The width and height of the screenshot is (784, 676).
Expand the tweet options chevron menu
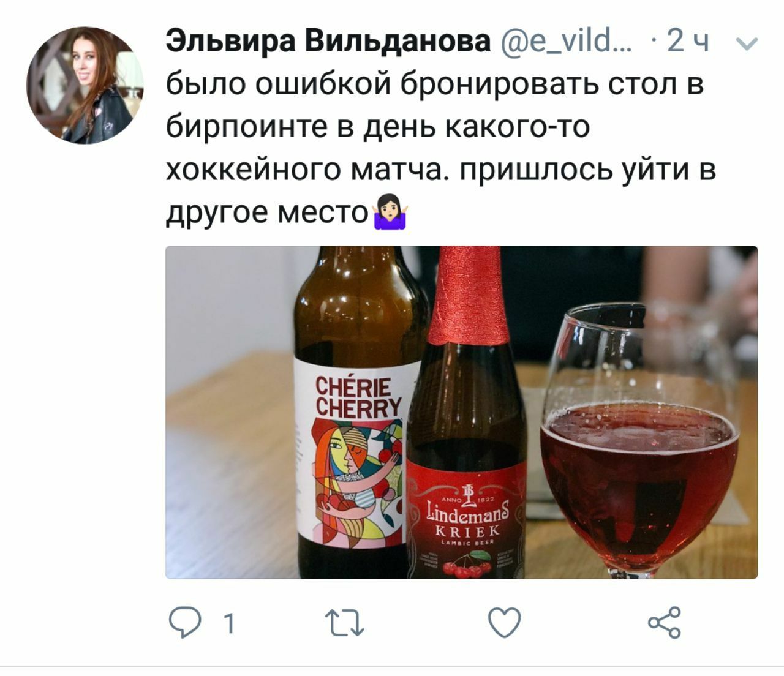(745, 43)
